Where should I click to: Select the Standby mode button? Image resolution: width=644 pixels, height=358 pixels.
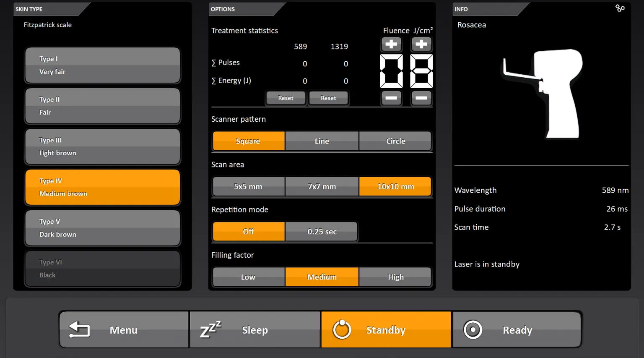coord(386,330)
